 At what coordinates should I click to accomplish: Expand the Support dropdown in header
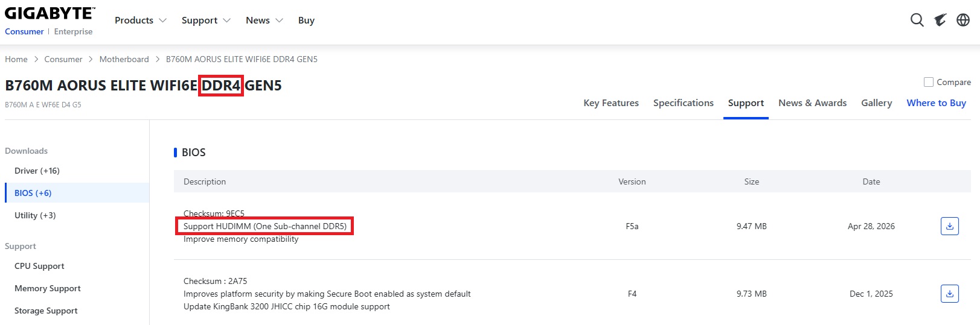(206, 20)
